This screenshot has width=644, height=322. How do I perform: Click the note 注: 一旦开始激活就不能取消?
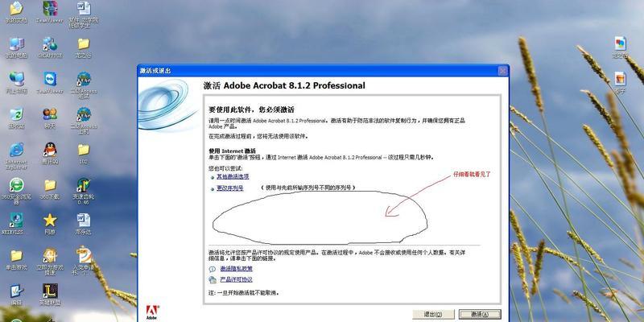(x=244, y=293)
